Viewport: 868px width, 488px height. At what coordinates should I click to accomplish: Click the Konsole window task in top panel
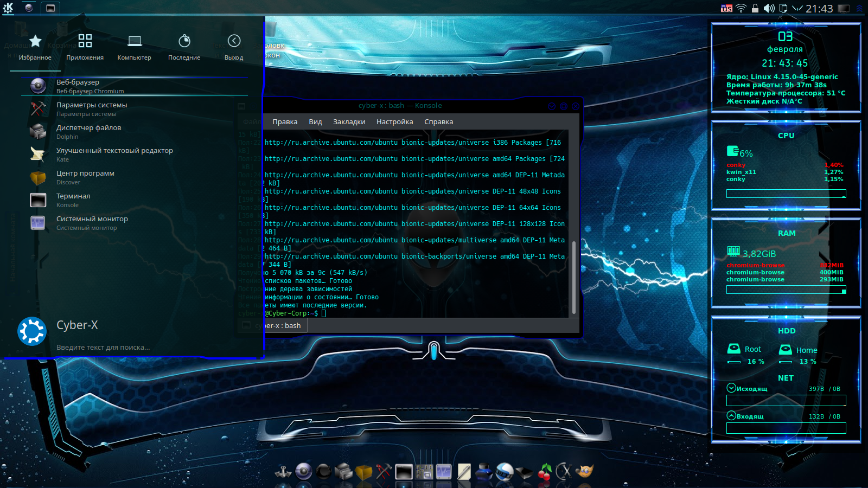pyautogui.click(x=50, y=8)
